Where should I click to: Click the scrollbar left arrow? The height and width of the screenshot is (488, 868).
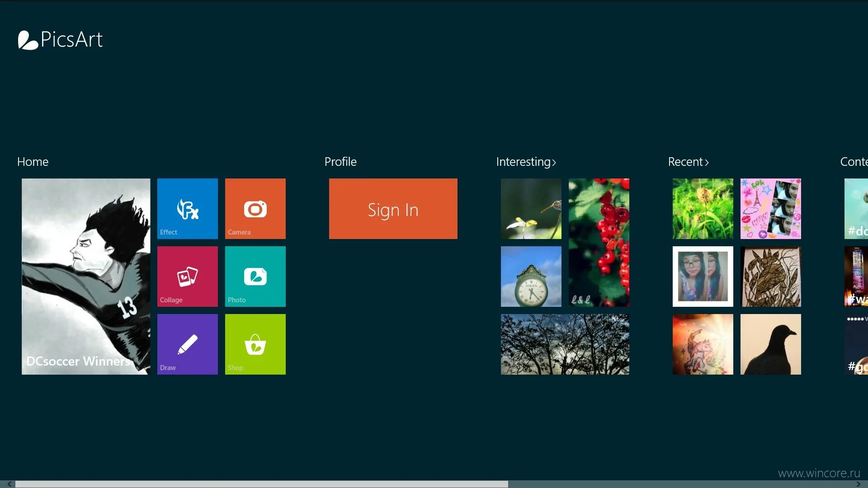pyautogui.click(x=9, y=484)
